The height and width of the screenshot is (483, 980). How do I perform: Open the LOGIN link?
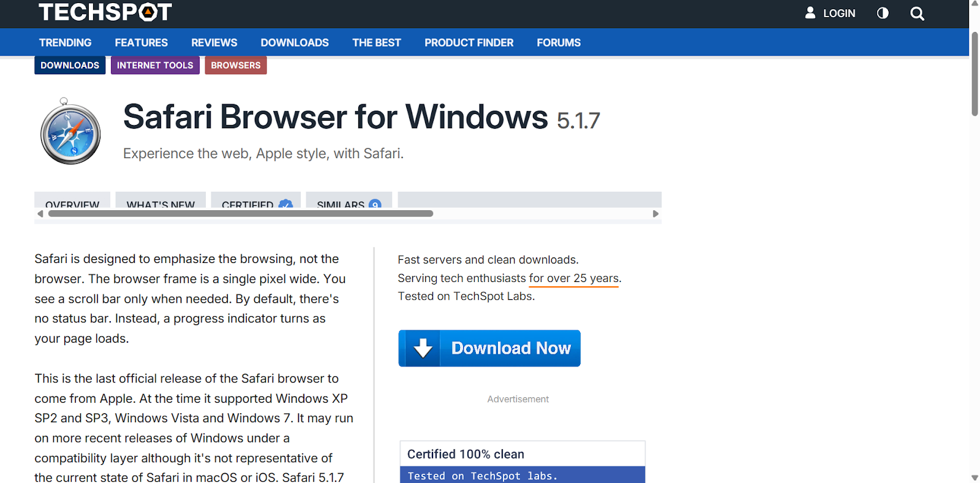pos(839,13)
